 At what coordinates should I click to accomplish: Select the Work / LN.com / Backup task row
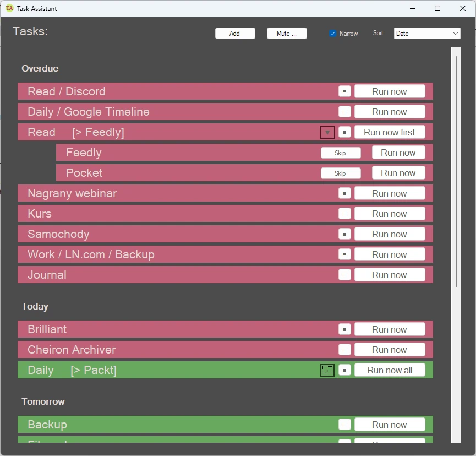[x=165, y=254]
